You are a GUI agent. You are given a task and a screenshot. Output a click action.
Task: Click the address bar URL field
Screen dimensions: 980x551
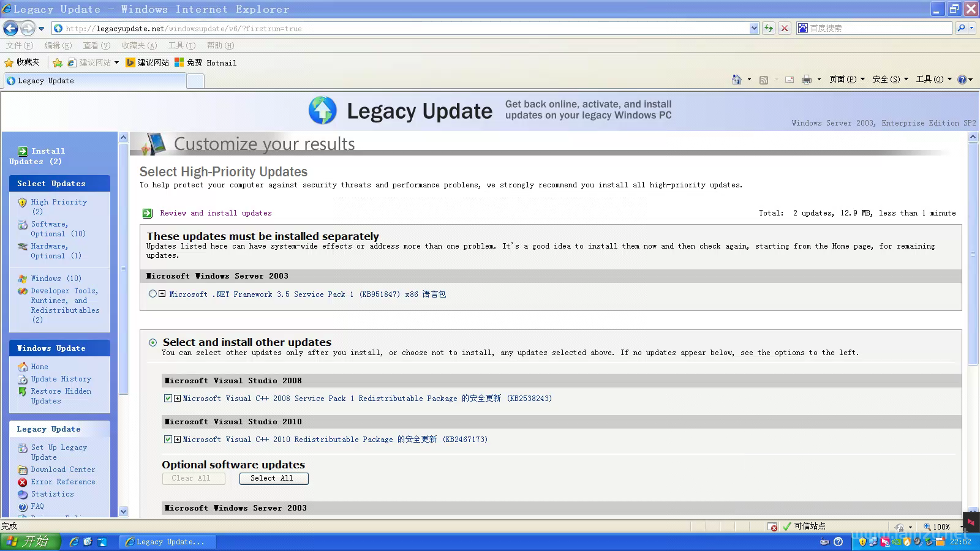pyautogui.click(x=398, y=28)
